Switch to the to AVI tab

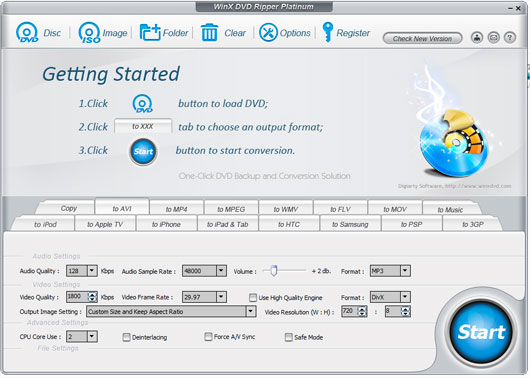[122, 208]
